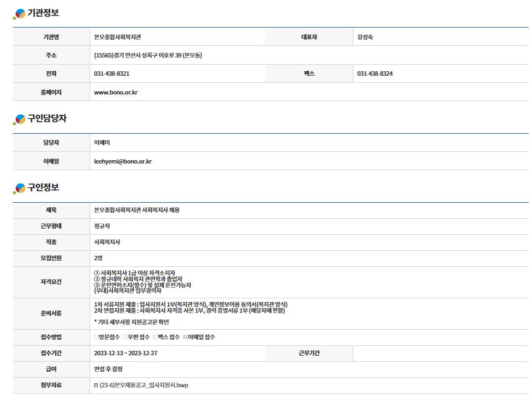Check the 방문접수 checkbox
532x395 pixels.
point(96,337)
